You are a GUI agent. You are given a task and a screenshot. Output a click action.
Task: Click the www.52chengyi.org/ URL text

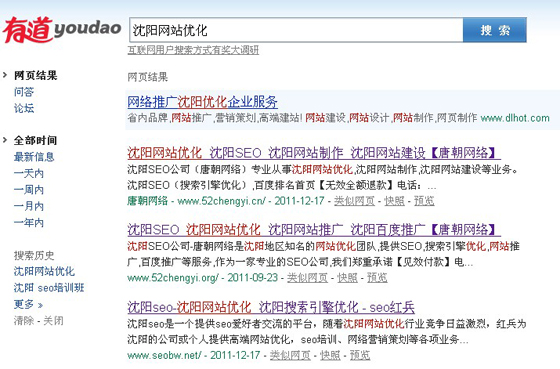173,278
